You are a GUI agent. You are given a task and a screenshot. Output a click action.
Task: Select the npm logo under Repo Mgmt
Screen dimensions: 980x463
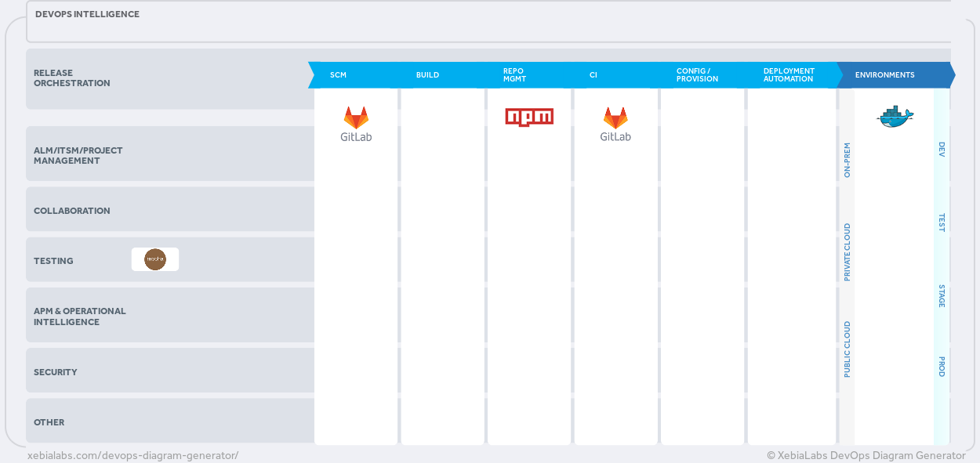click(x=529, y=117)
